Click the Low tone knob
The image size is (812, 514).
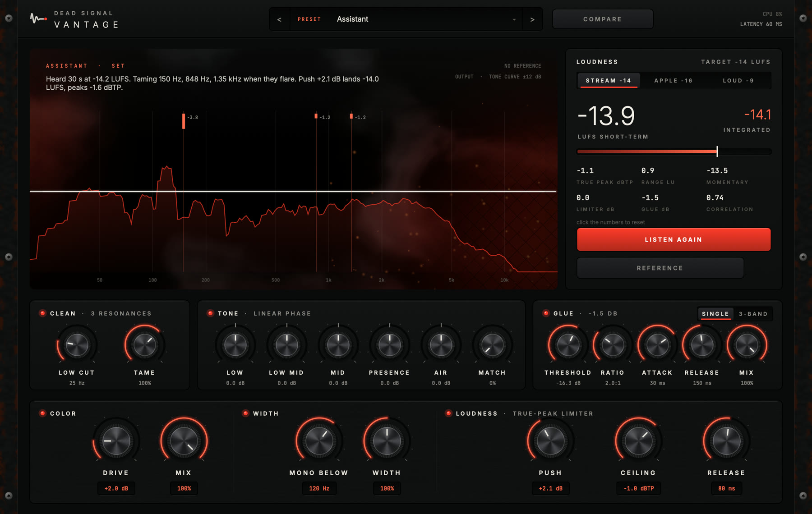235,345
